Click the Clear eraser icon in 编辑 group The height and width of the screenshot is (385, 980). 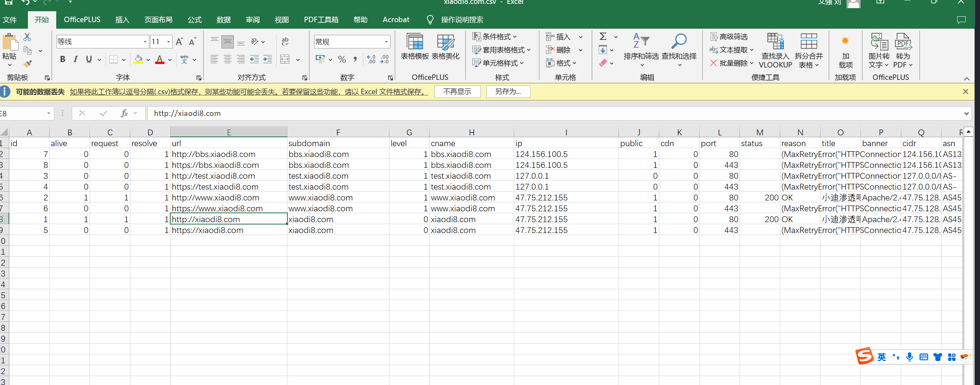(x=603, y=63)
